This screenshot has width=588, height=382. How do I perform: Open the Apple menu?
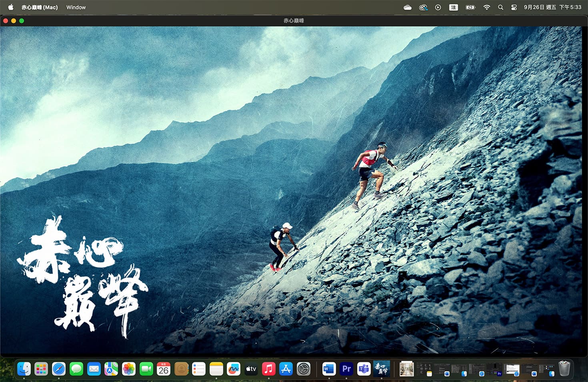pos(11,7)
